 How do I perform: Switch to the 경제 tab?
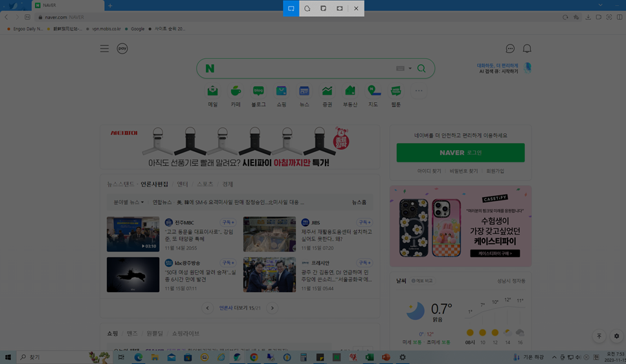tap(228, 184)
